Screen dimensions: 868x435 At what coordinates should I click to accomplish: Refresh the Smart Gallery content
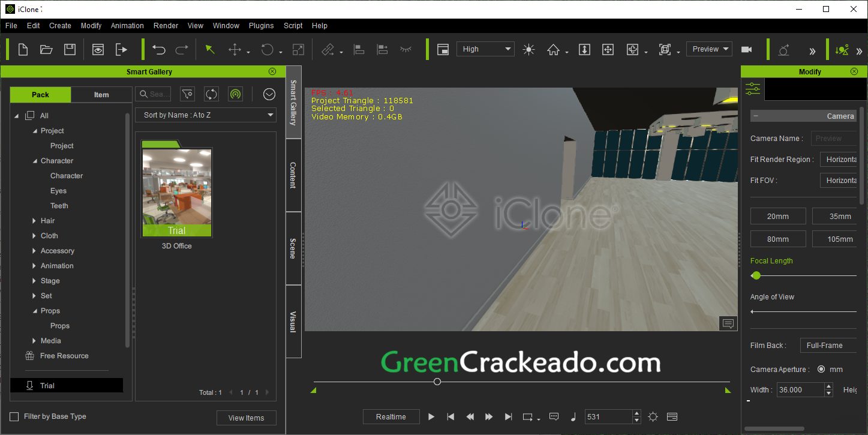[x=211, y=94]
